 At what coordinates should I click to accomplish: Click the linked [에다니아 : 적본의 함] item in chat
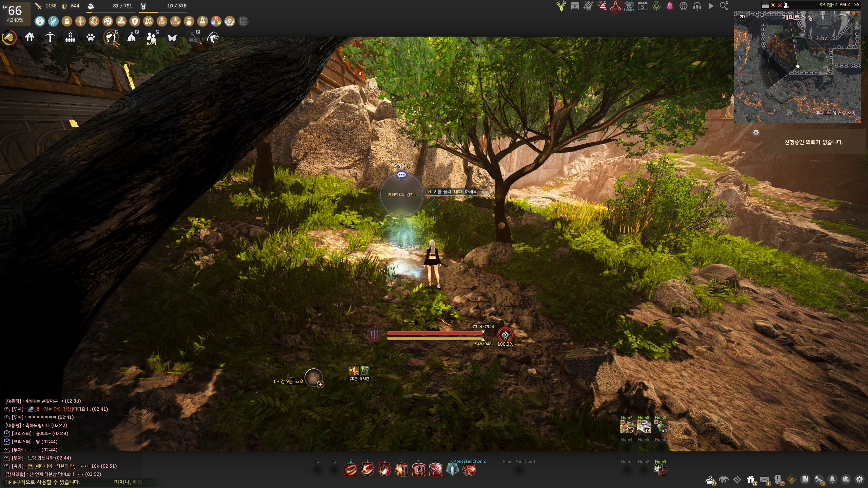tap(55, 466)
